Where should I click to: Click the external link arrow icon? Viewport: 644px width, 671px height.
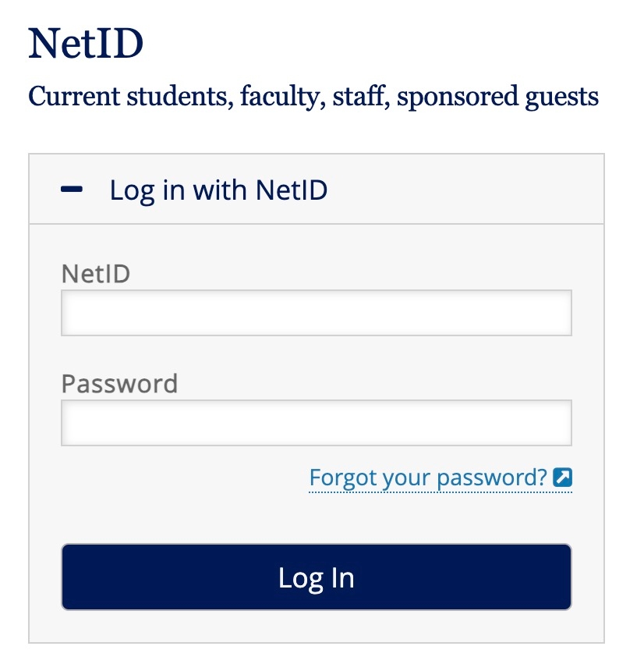point(563,478)
